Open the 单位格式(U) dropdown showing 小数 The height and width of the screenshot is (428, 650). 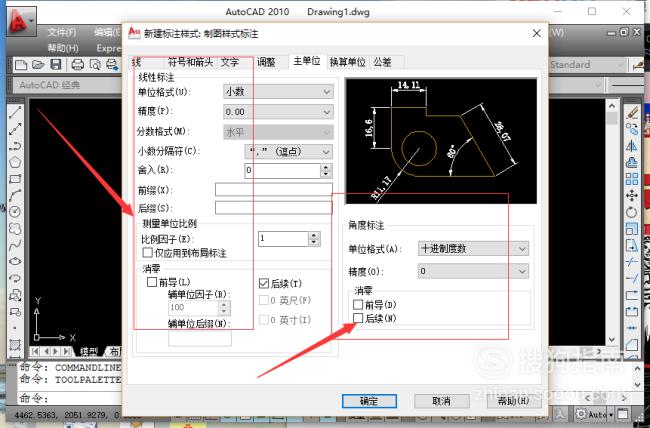click(x=278, y=92)
